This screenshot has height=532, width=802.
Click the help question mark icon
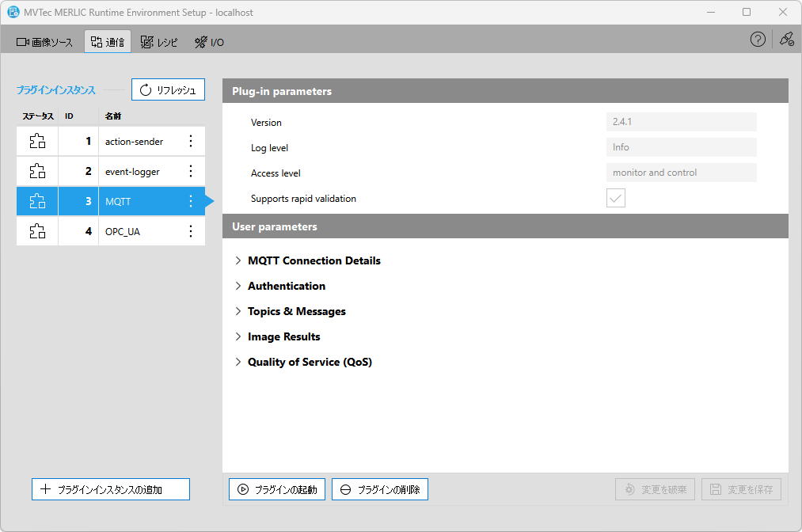758,40
